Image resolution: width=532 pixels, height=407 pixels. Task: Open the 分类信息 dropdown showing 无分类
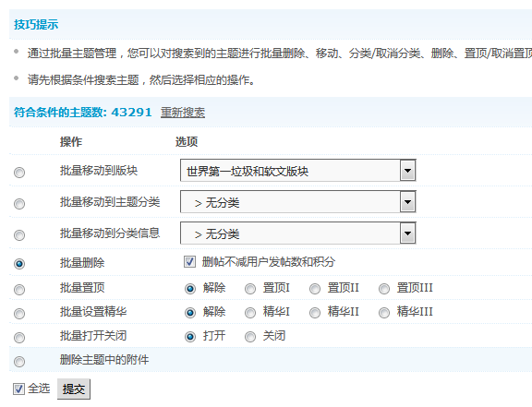298,233
